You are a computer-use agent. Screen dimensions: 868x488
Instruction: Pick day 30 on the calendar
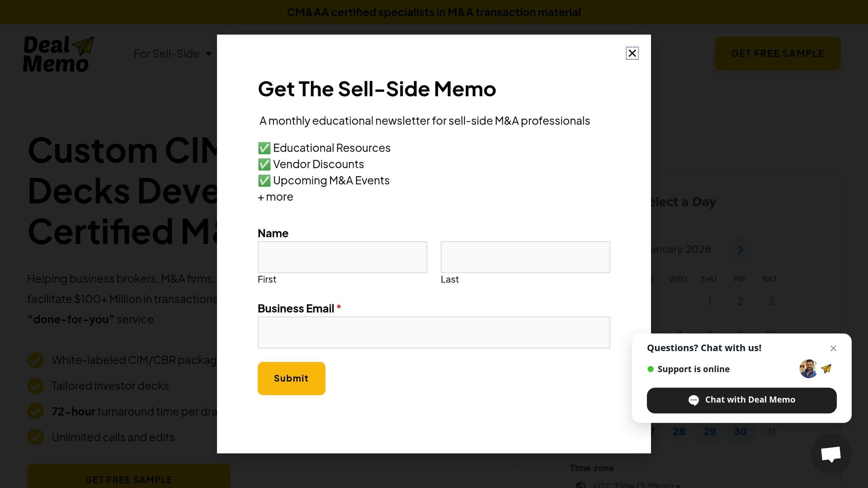pyautogui.click(x=740, y=432)
